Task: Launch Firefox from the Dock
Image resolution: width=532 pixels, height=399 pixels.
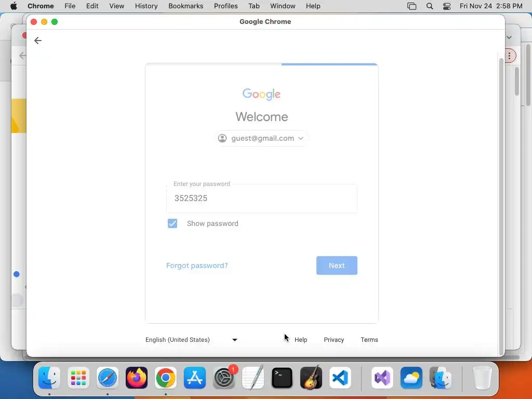Action: pos(137,378)
